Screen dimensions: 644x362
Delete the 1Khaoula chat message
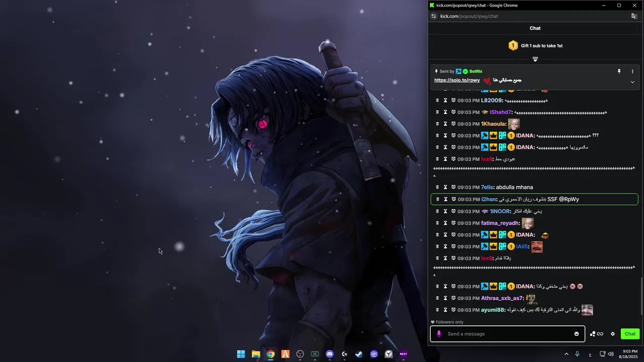(x=437, y=124)
